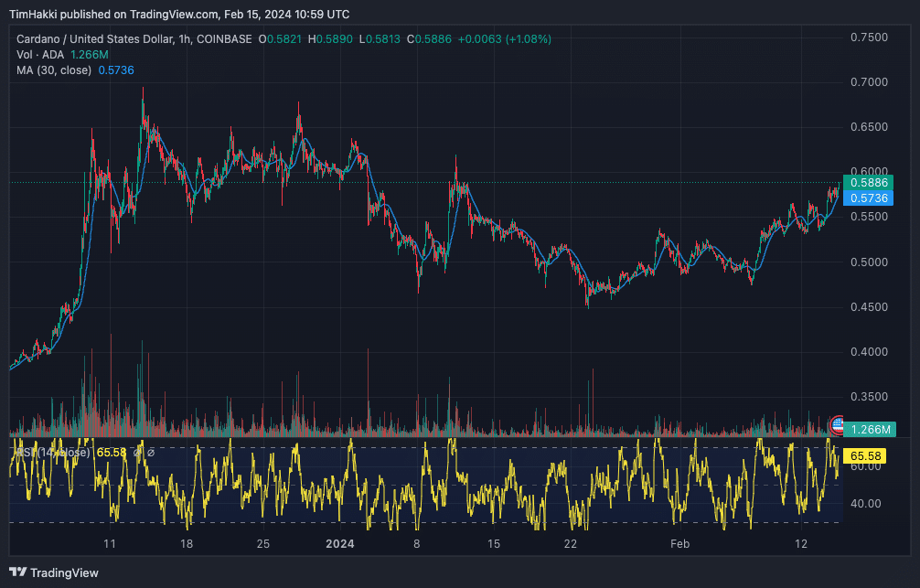Select the Vol · ADA indicator legend

39,55
